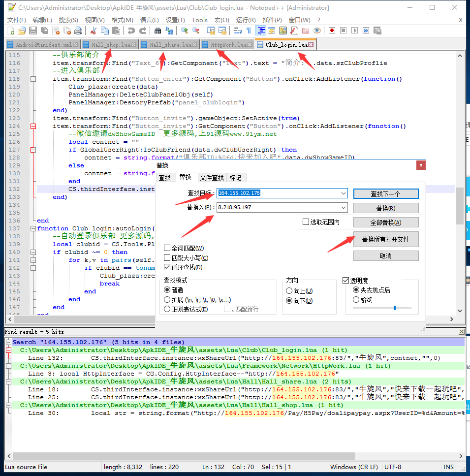The height and width of the screenshot is (476, 470).
Task: Enable the 全词匹配 checkbox
Action: pos(167,248)
